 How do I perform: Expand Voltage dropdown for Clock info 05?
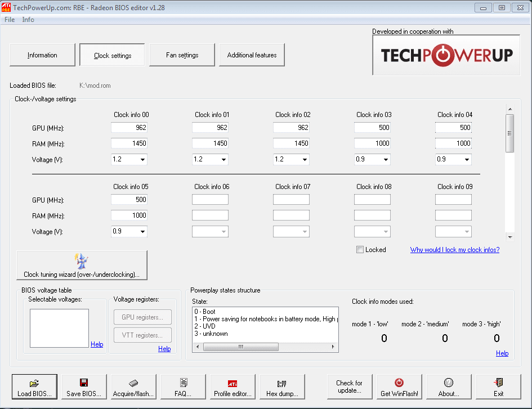pos(142,232)
